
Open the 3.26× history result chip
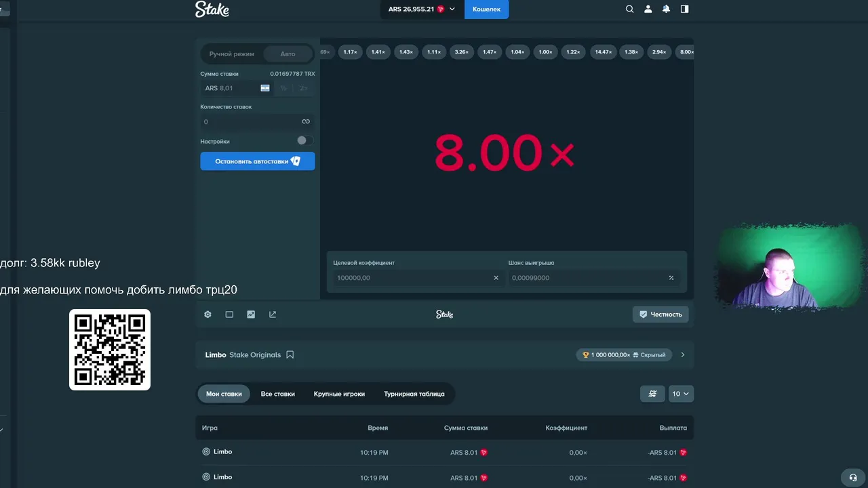pyautogui.click(x=462, y=52)
